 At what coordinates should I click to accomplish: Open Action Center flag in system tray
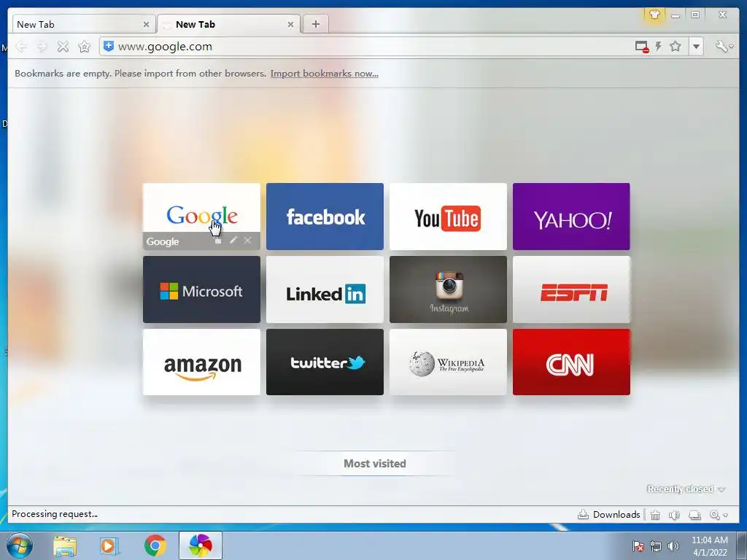click(638, 546)
